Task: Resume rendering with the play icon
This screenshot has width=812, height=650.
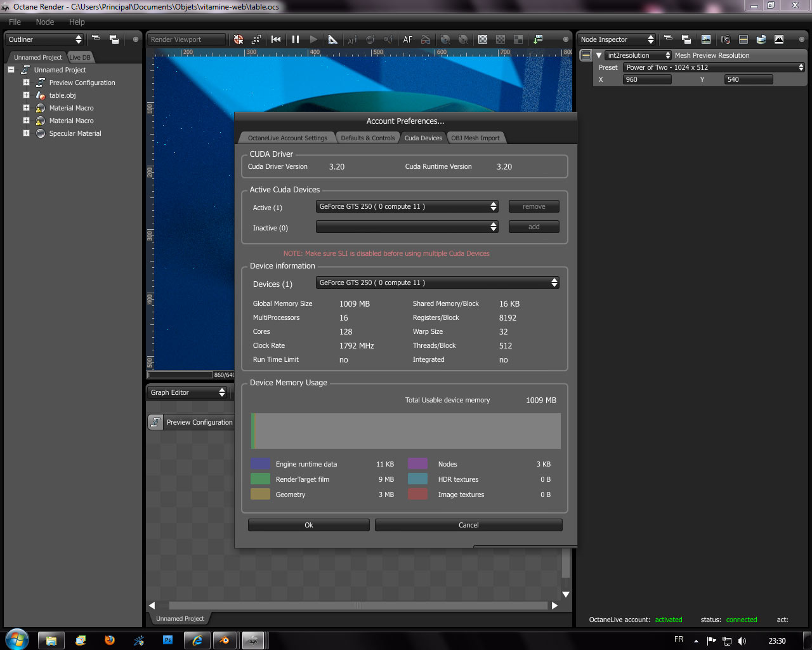Action: [x=313, y=39]
